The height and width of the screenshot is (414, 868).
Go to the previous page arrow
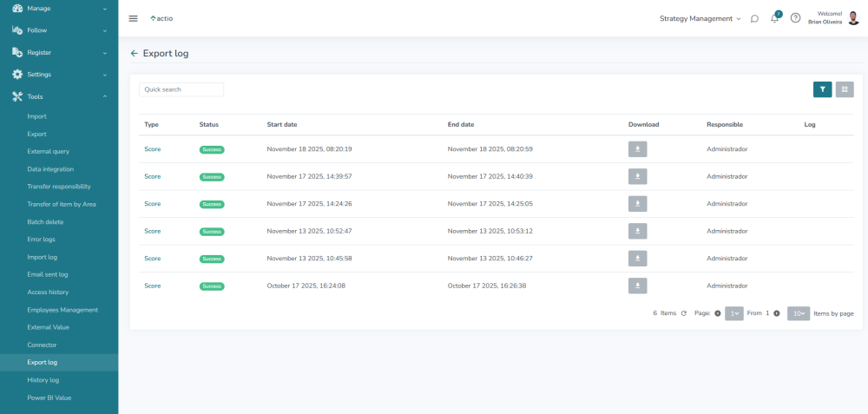tap(718, 313)
